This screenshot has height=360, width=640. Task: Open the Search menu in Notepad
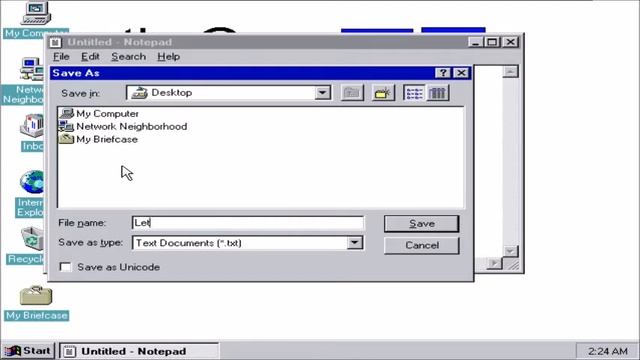129,56
